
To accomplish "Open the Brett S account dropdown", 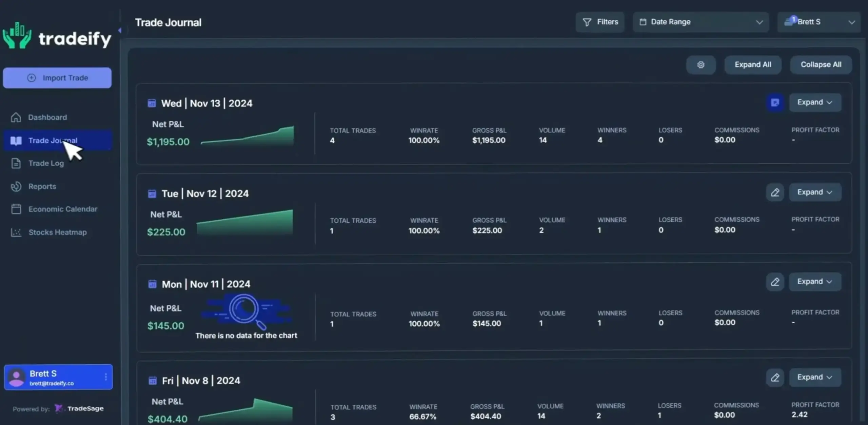I will [818, 22].
